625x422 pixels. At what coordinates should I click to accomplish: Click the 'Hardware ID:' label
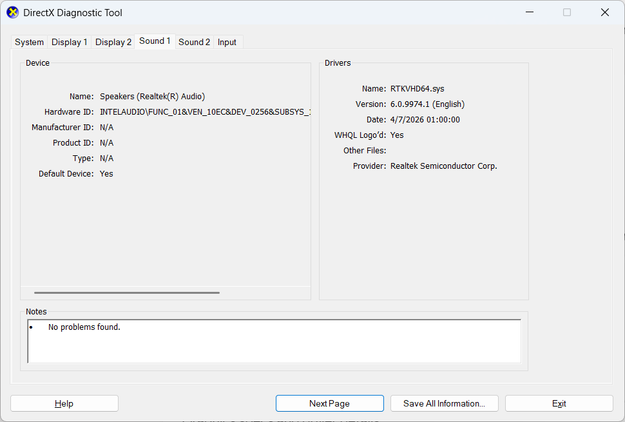[x=69, y=112]
